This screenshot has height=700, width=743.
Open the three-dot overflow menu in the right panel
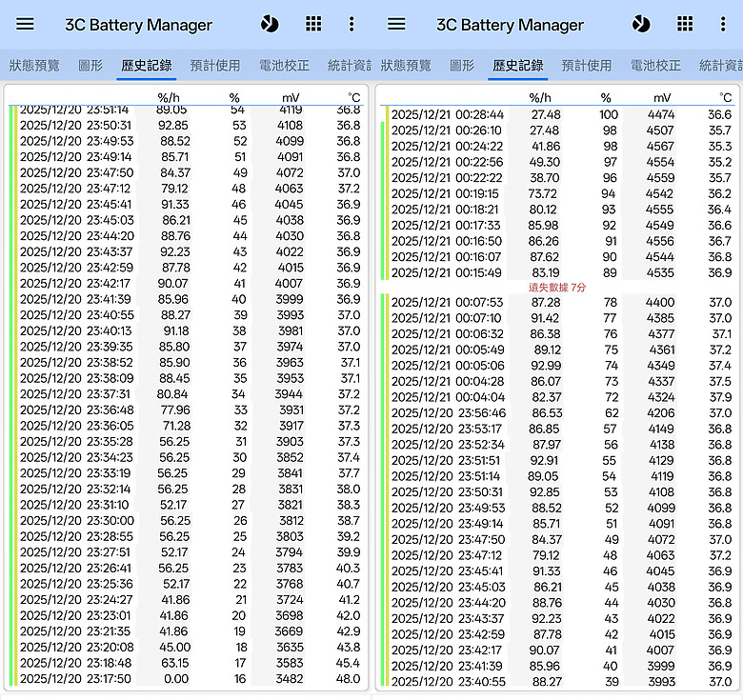pos(723,25)
